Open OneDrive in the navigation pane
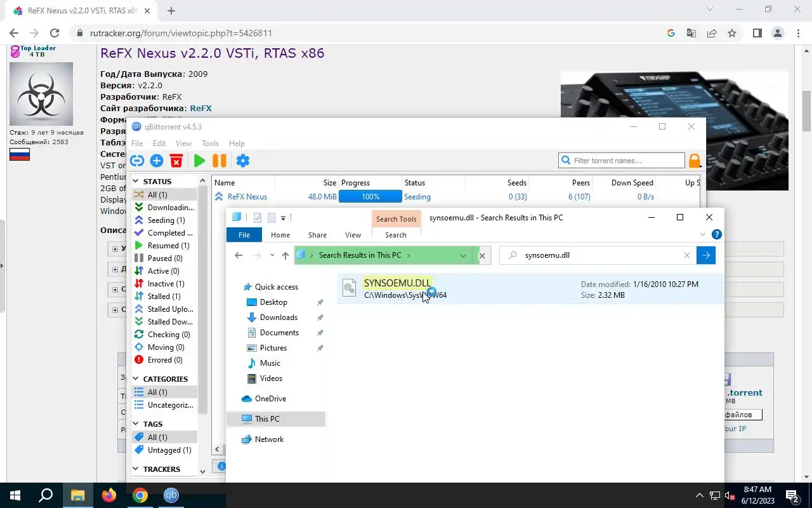812x508 pixels. [270, 399]
